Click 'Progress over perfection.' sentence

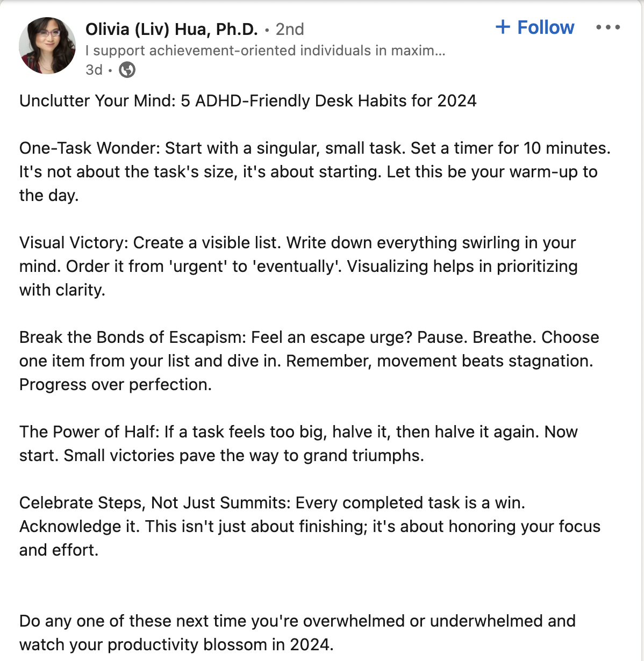coord(116,385)
